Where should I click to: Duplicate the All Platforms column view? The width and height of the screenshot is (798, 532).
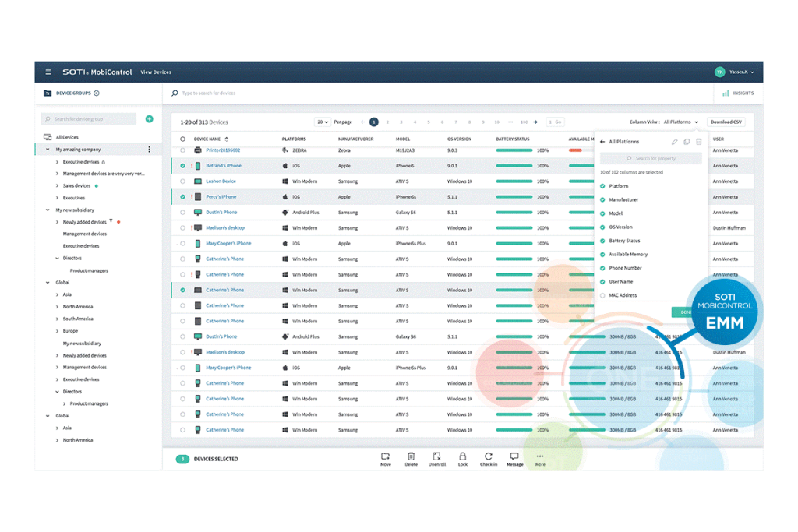[687, 142]
